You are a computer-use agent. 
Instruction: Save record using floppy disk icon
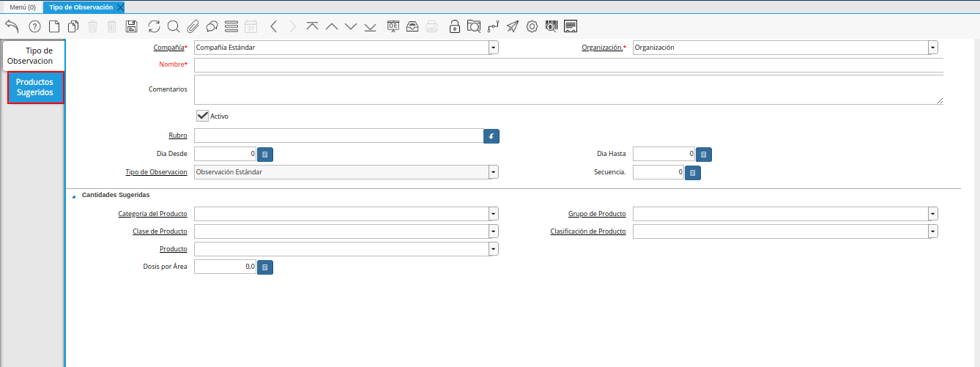coord(132,26)
